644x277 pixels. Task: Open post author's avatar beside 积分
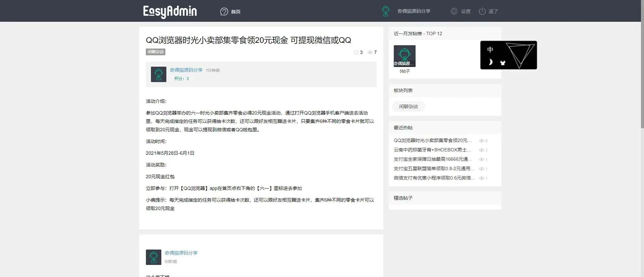tap(159, 74)
